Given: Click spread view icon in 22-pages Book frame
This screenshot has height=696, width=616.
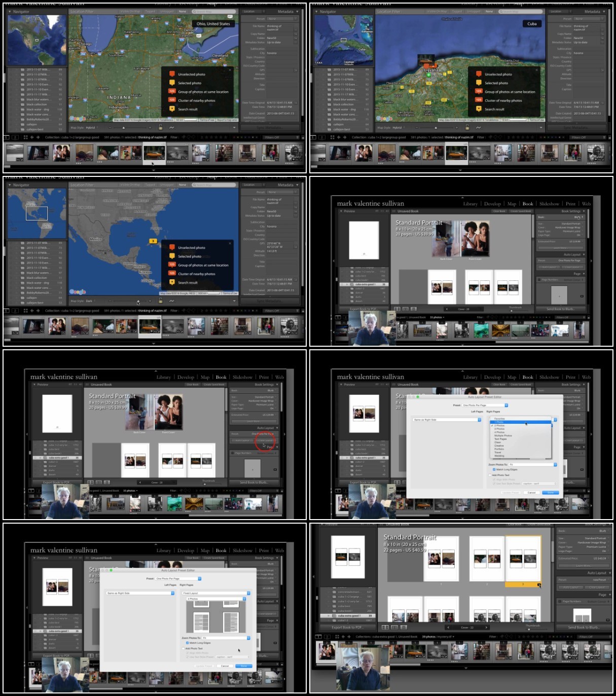Looking at the screenshot, I should coord(395,627).
